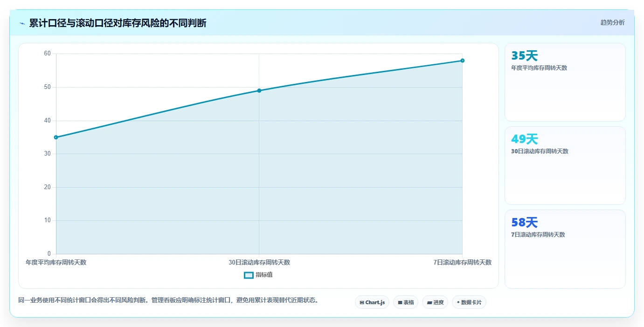Click the 趋势分析 label in the header

pyautogui.click(x=612, y=23)
